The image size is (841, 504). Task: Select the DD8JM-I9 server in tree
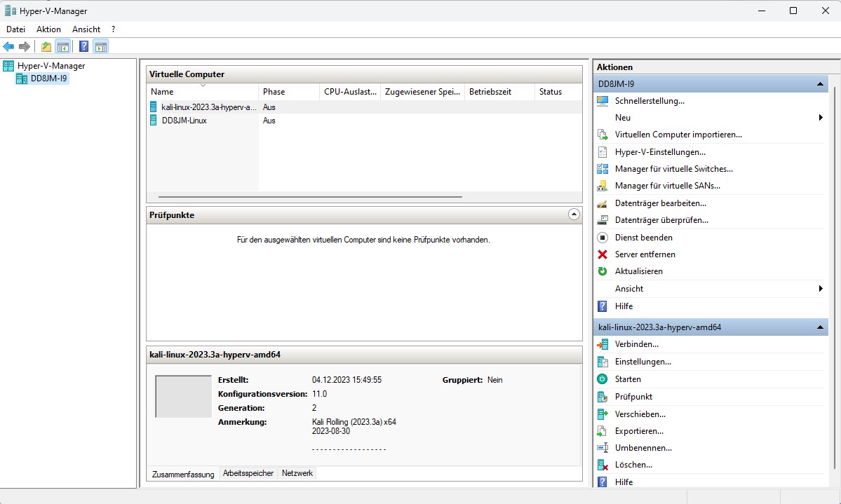point(42,79)
